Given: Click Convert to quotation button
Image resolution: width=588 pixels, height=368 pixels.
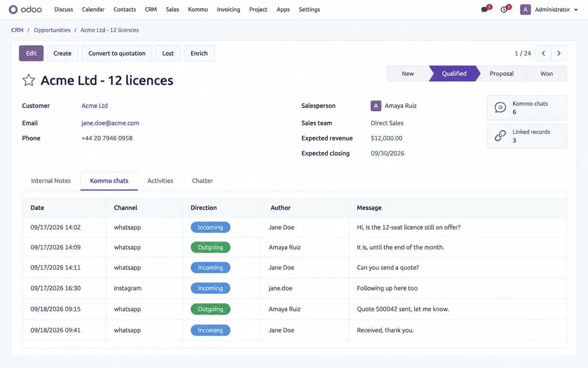Looking at the screenshot, I should (x=117, y=53).
